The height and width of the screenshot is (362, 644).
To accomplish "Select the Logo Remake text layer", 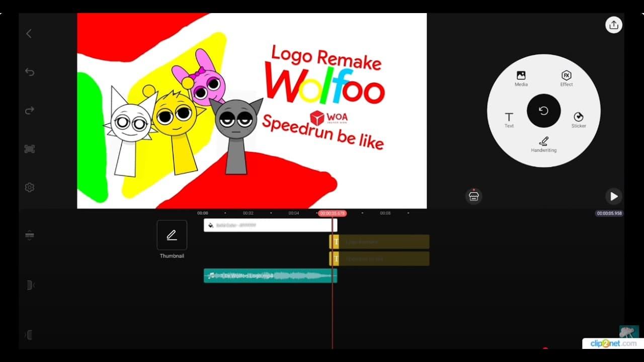I will click(x=379, y=242).
